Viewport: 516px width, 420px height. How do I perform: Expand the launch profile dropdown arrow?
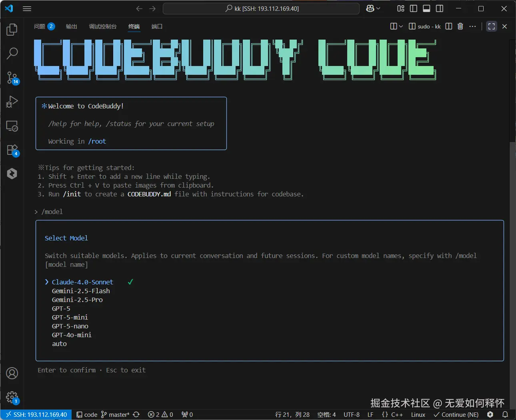[401, 26]
